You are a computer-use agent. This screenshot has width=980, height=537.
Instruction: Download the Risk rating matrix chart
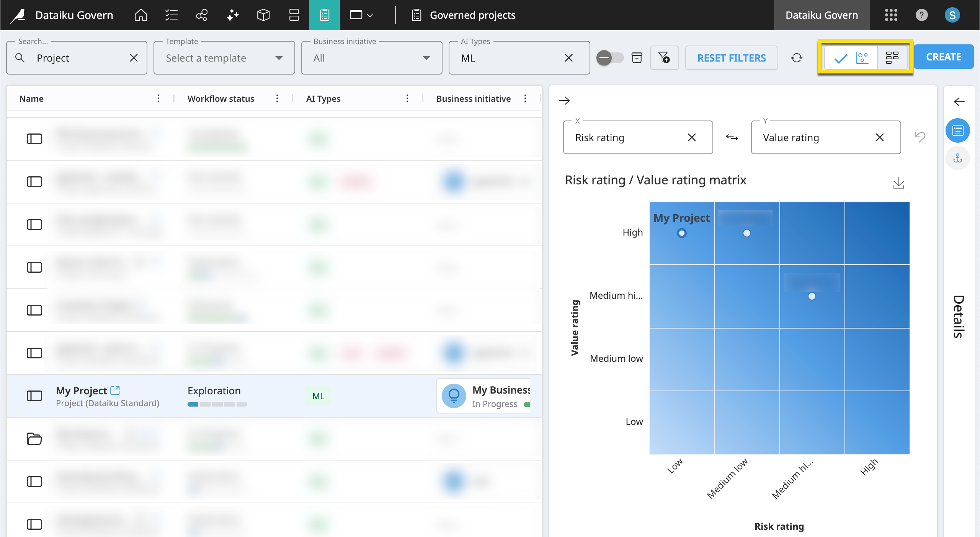point(899,183)
